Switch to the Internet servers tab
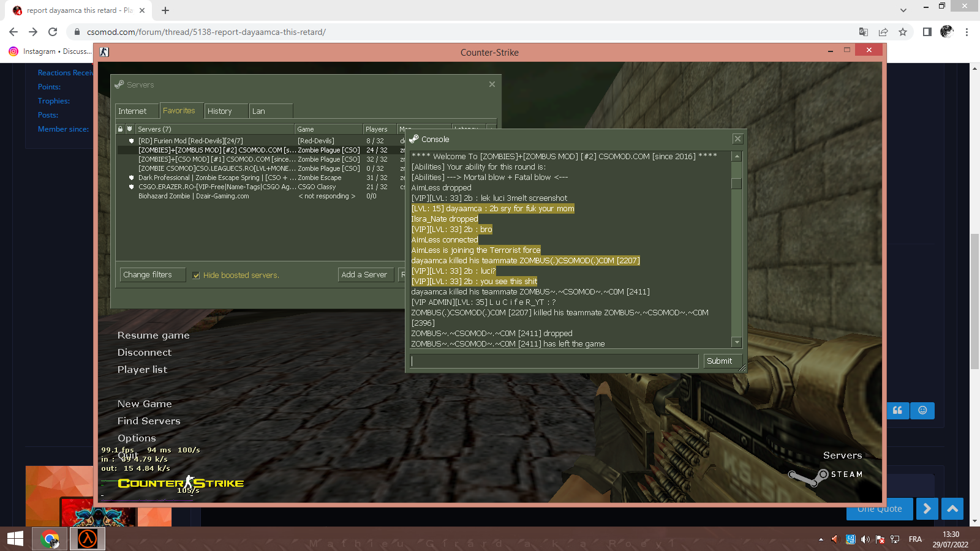Screen dimensions: 980x551 [132, 111]
